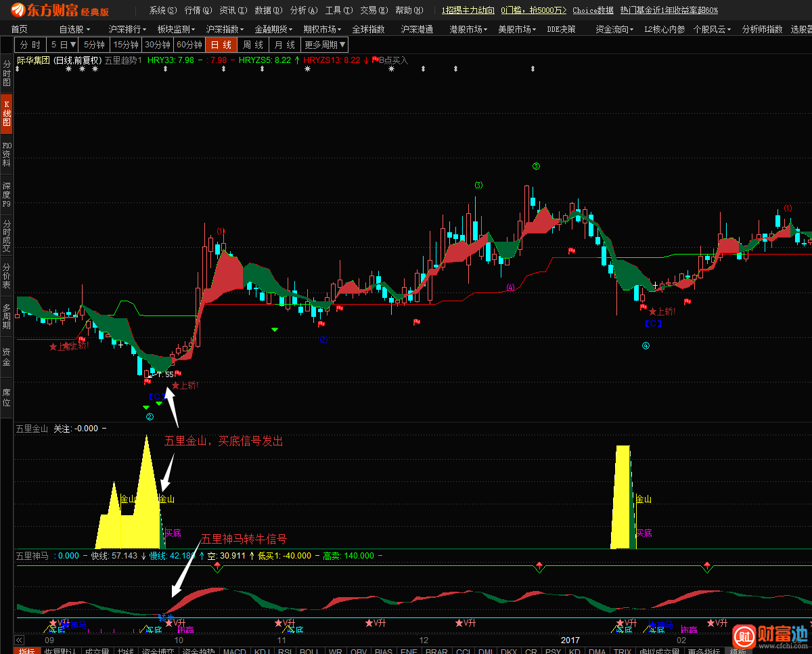Open the Choice数据 link
The width and height of the screenshot is (812, 654).
(593, 10)
